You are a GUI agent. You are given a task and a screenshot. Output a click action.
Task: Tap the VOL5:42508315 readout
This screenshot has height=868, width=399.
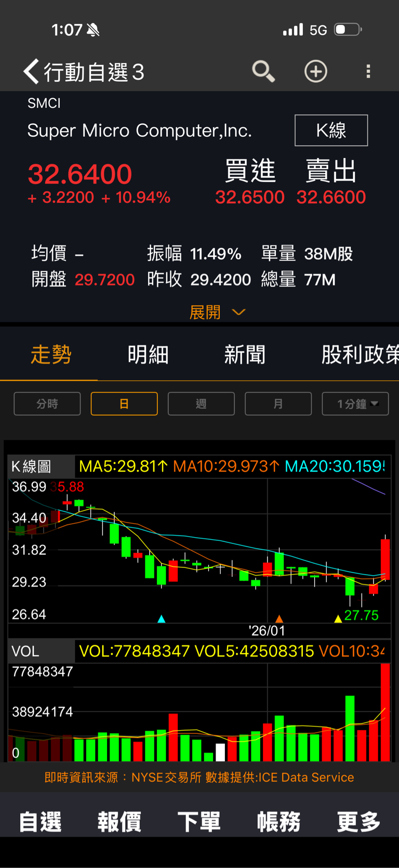(255, 651)
